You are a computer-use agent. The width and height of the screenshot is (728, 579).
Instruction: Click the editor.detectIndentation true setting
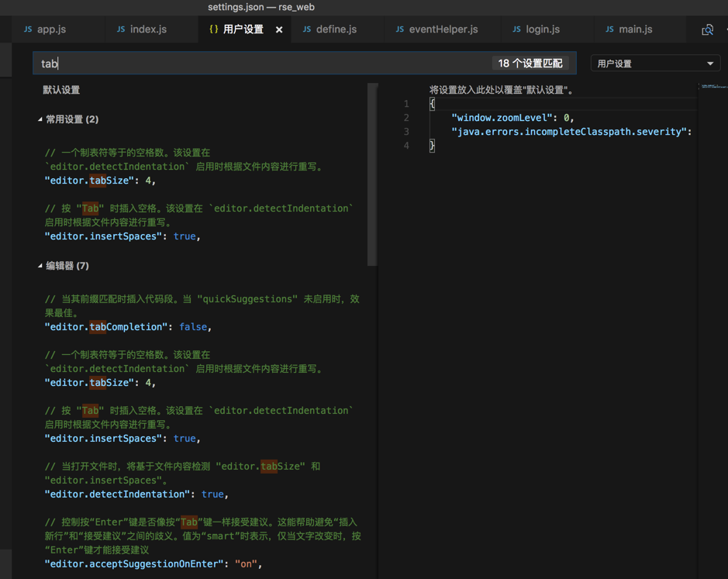(136, 494)
